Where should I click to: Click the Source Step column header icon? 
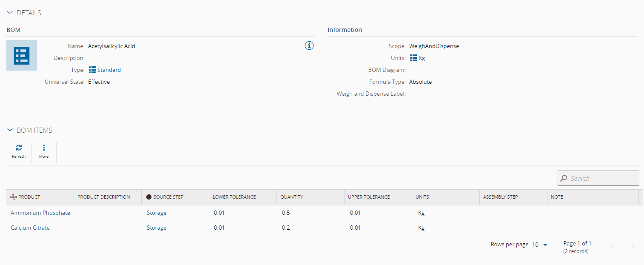click(149, 197)
